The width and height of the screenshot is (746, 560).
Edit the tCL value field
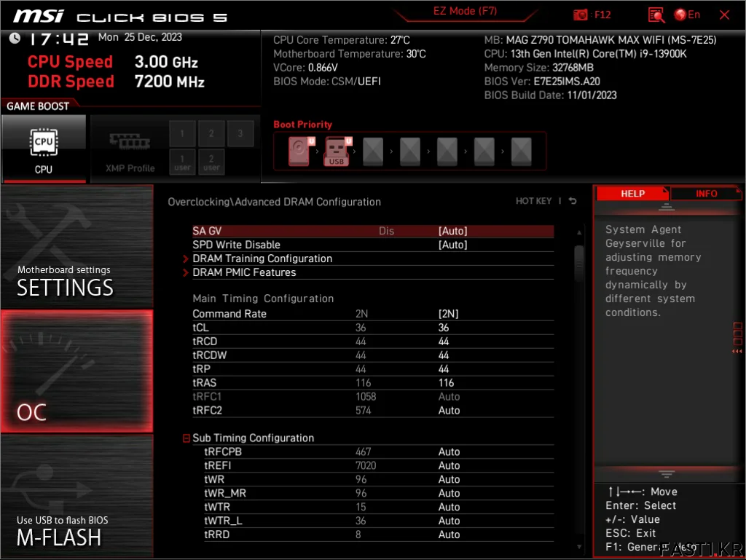pos(444,328)
